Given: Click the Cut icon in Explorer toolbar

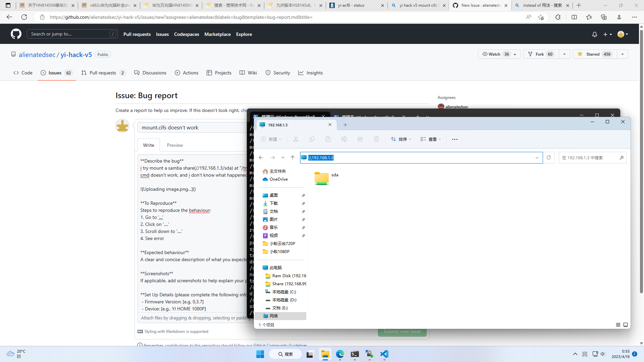Looking at the screenshot, I should [x=296, y=139].
